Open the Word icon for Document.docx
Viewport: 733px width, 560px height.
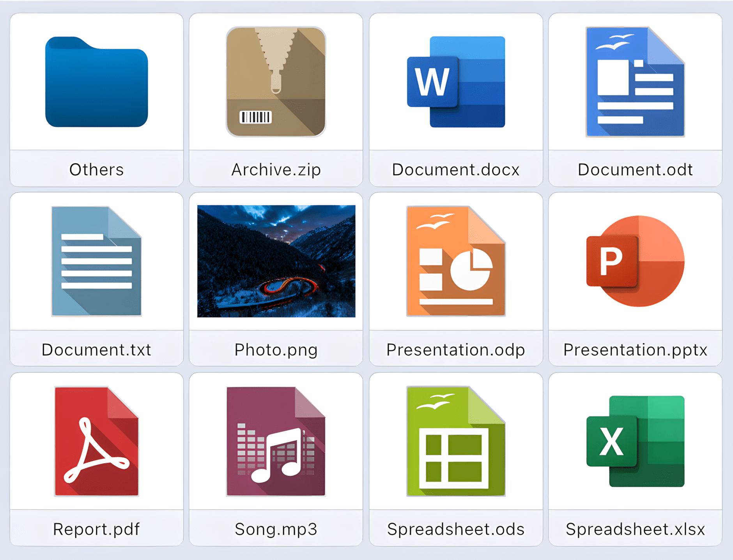456,82
